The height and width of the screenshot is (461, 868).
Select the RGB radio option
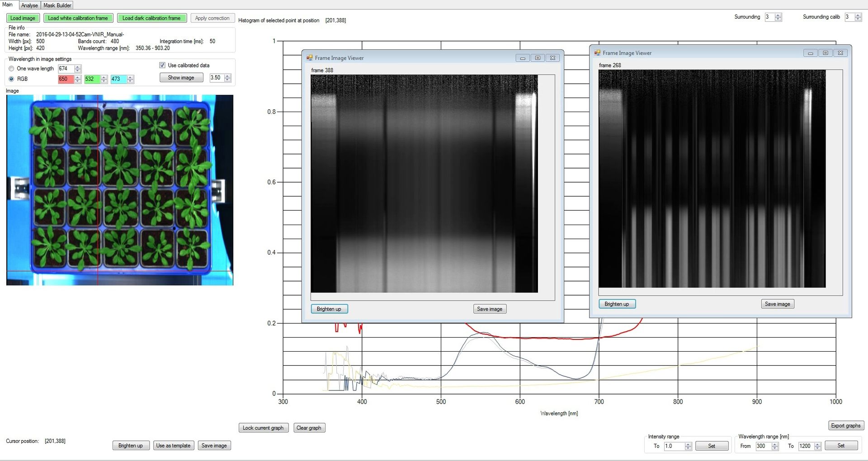[11, 79]
